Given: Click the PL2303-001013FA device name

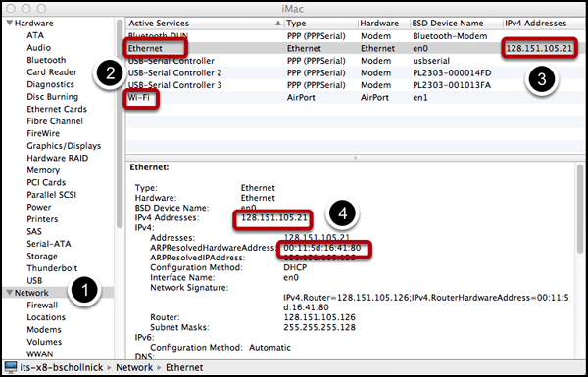Looking at the screenshot, I should [x=452, y=85].
